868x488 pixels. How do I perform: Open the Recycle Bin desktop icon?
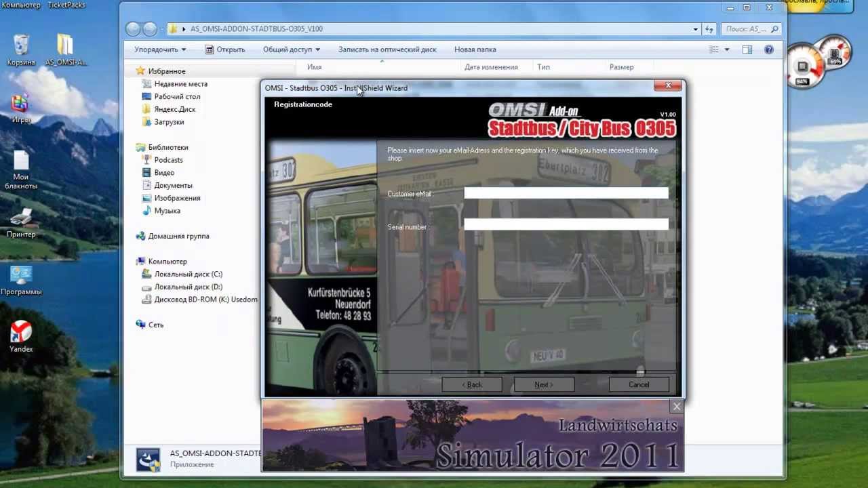point(21,51)
